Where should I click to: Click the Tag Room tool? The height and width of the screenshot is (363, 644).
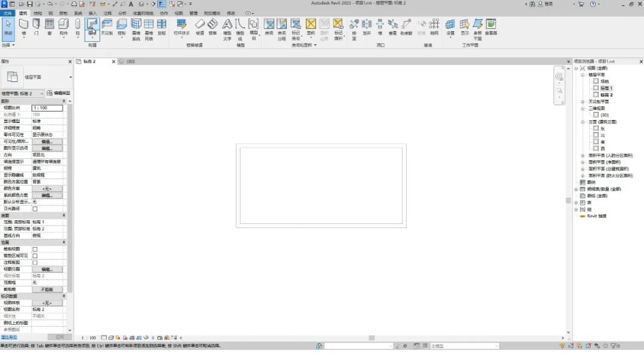pyautogui.click(x=296, y=30)
